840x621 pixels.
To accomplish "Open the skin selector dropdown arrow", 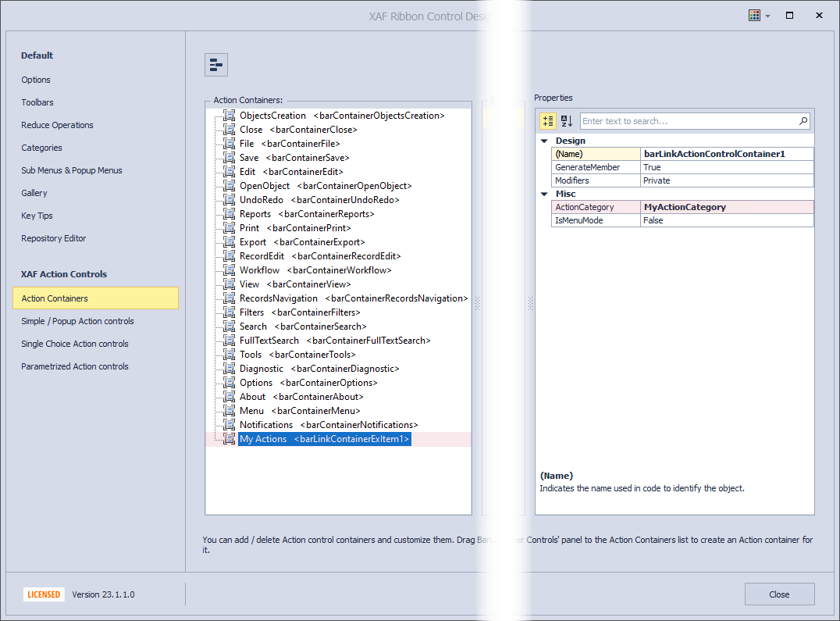I will (767, 16).
